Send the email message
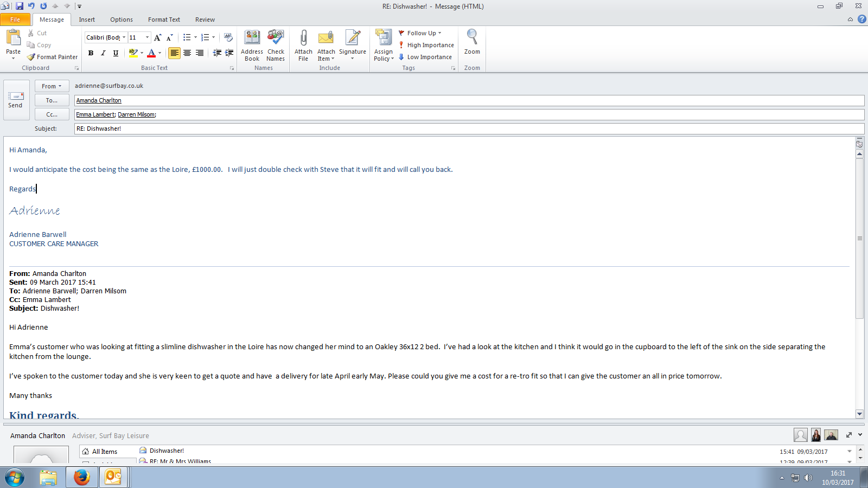The height and width of the screenshot is (488, 868). pos(15,100)
